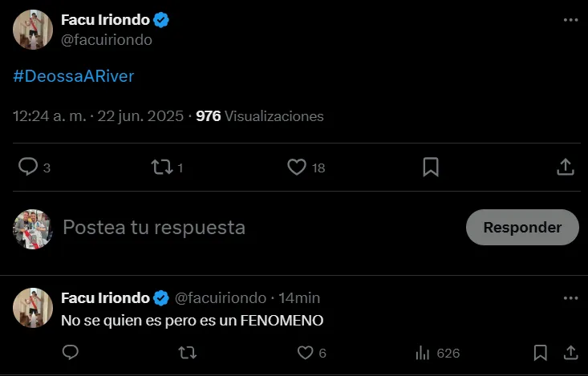Open the @facuiriondo handle under main post name
This screenshot has width=588, height=376.
(107, 39)
